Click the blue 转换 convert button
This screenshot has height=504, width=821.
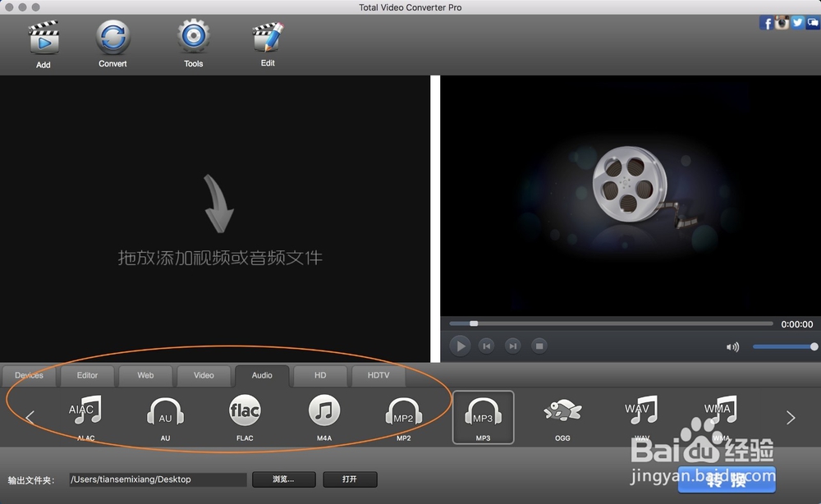click(727, 479)
